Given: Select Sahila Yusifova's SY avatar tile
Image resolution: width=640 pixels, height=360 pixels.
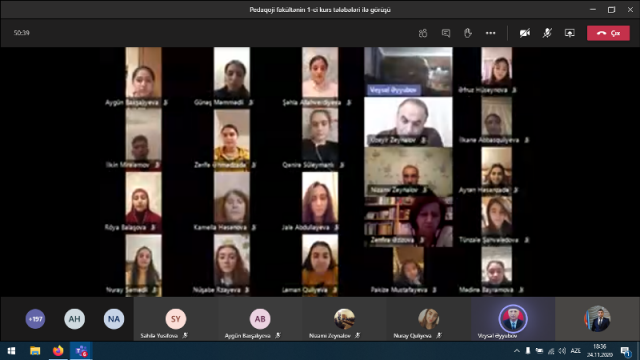Looking at the screenshot, I should (176, 319).
